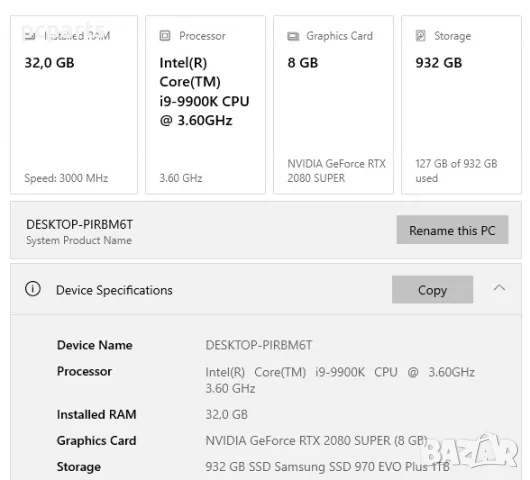Screen dimensions: 530x480
Task: Click the Graphics Card row label
Action: point(96,440)
